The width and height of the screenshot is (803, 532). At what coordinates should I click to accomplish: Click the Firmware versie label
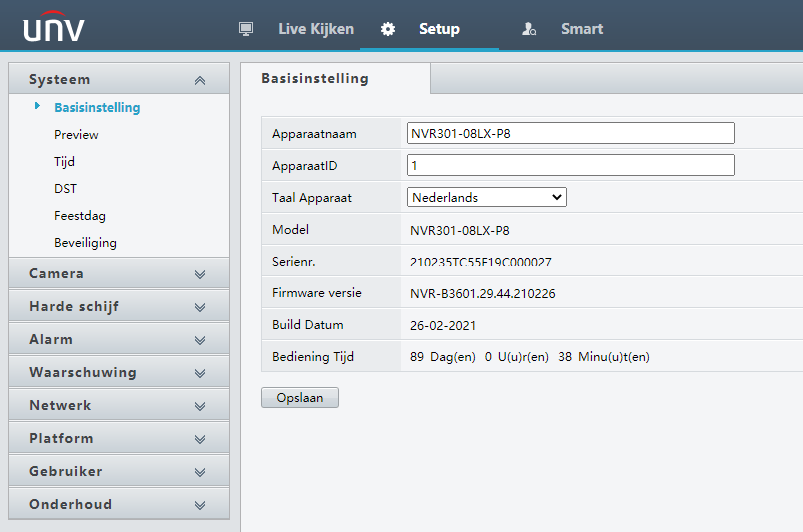316,293
